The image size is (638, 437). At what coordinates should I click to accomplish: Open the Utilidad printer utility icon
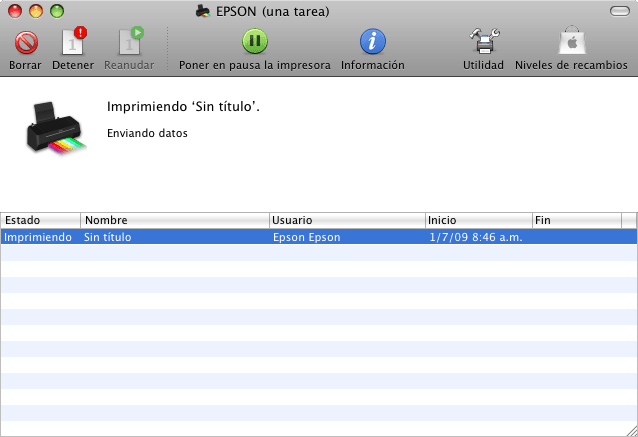click(x=484, y=41)
